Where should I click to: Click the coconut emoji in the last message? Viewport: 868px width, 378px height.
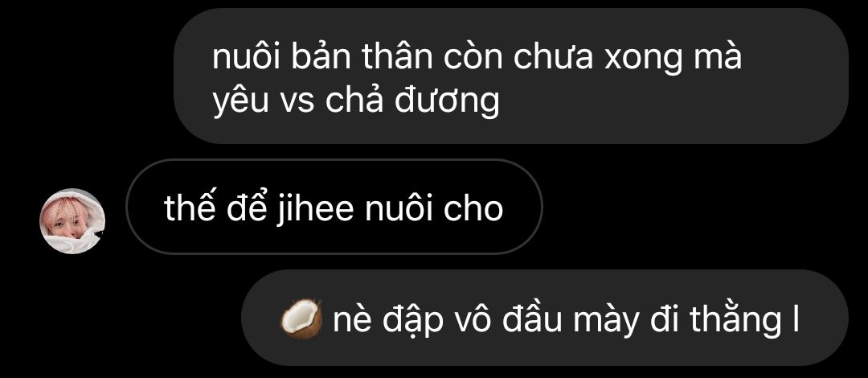point(301,318)
